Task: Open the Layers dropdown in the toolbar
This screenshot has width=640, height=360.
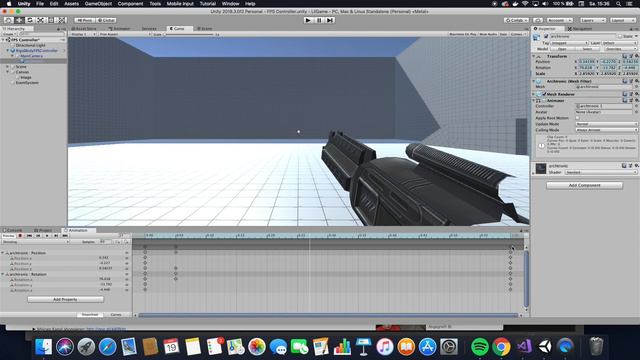Action: 593,20
